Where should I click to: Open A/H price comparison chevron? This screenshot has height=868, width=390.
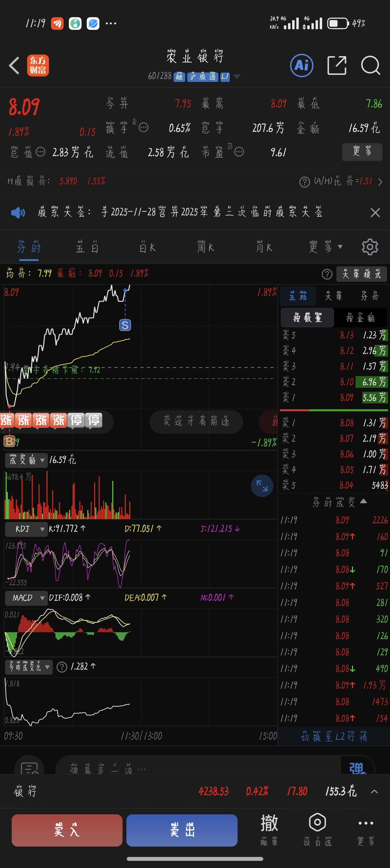[x=380, y=182]
